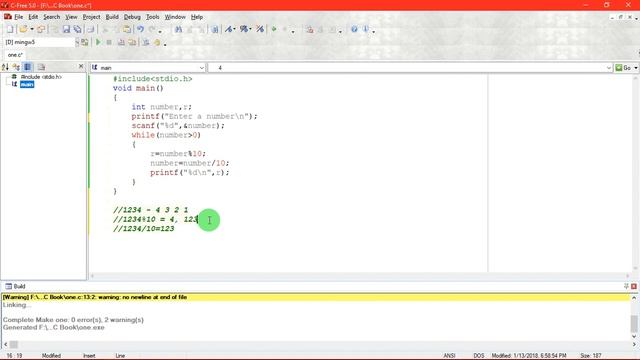Close the symbol side panel
Image resolution: width=640 pixels, height=360 pixels.
click(x=81, y=66)
